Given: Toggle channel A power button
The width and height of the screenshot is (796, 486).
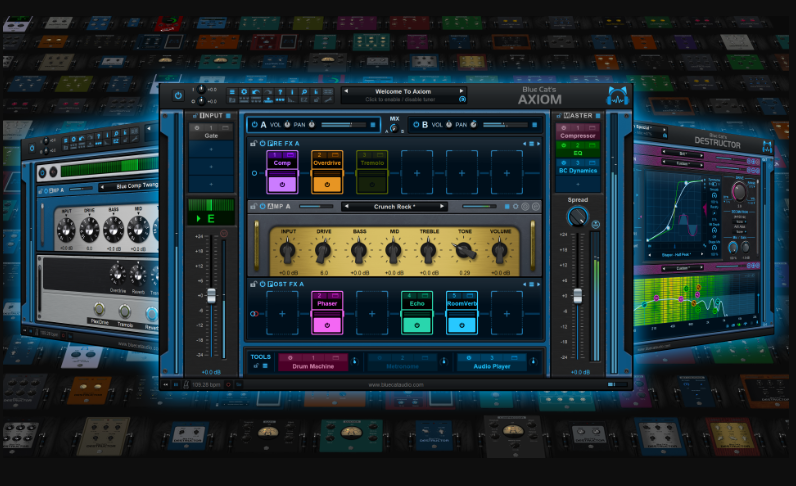Looking at the screenshot, I should pos(255,124).
